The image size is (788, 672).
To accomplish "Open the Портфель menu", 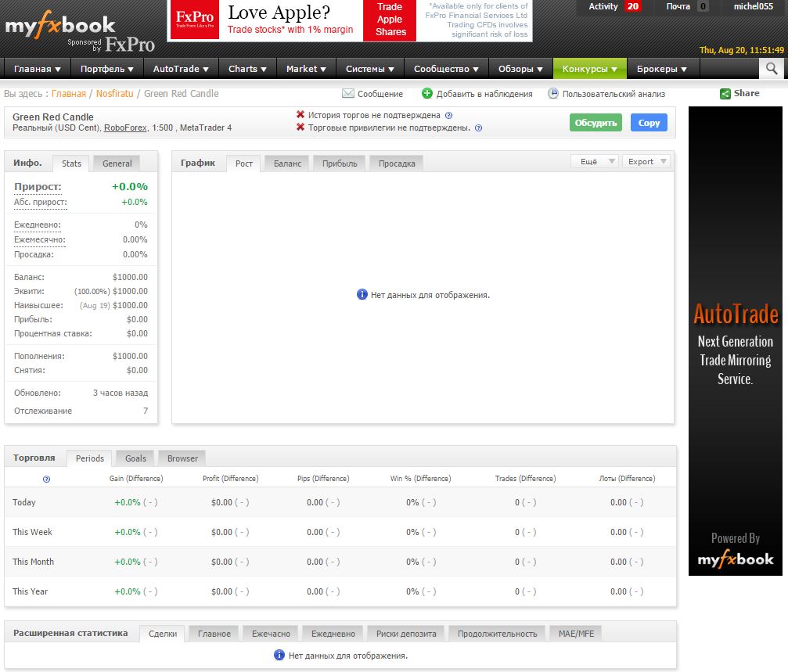I will [107, 69].
